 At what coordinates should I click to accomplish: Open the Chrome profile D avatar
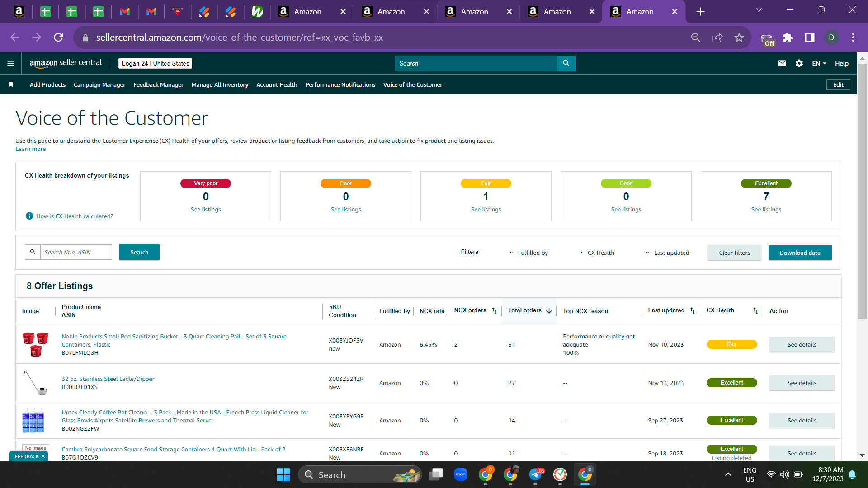pyautogui.click(x=831, y=38)
